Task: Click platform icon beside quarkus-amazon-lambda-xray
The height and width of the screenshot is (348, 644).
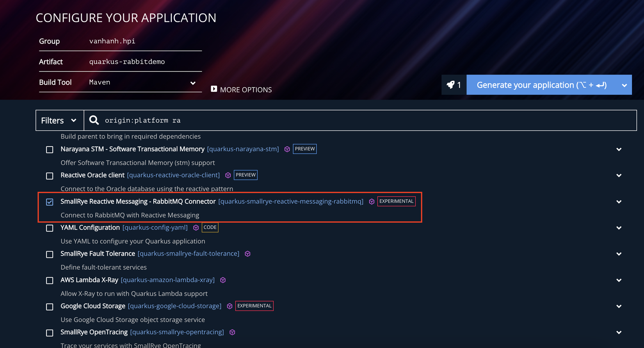Action: (223, 280)
